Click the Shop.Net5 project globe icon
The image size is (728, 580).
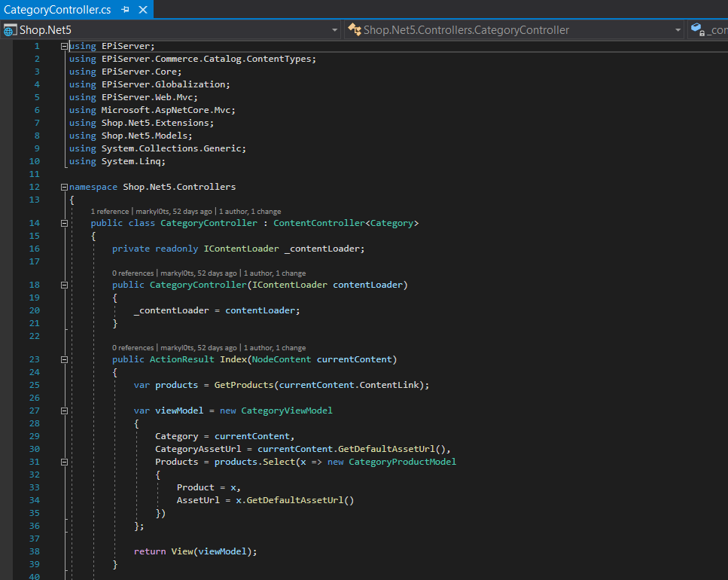10,30
